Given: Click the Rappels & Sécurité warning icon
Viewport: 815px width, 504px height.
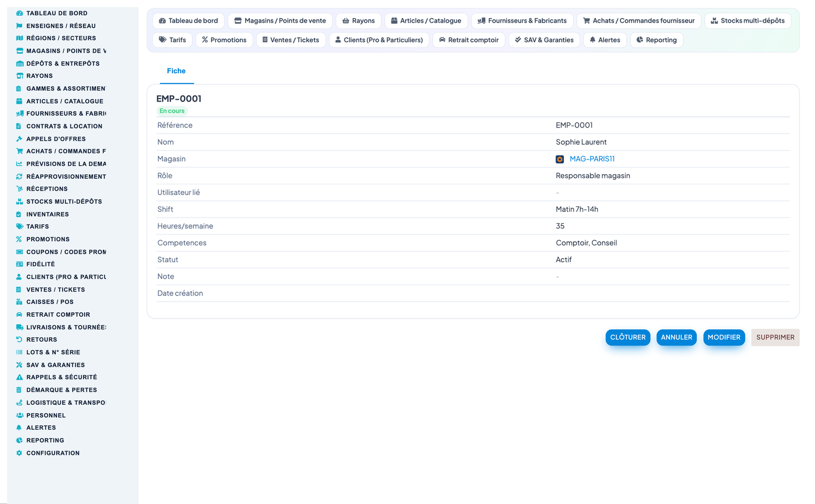Looking at the screenshot, I should 19,377.
